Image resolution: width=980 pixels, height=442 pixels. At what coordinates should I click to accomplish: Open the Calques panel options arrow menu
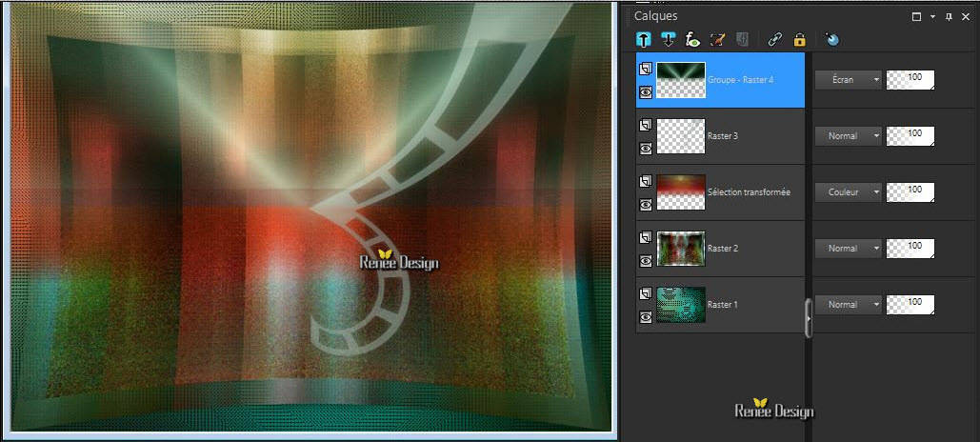[933, 17]
